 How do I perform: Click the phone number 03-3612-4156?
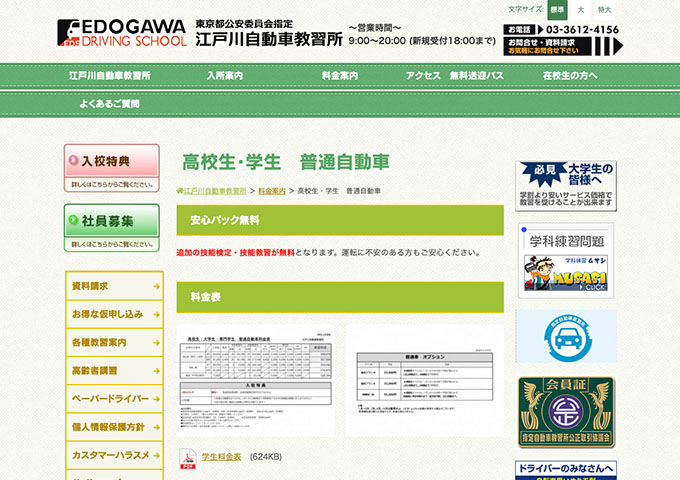(x=582, y=29)
